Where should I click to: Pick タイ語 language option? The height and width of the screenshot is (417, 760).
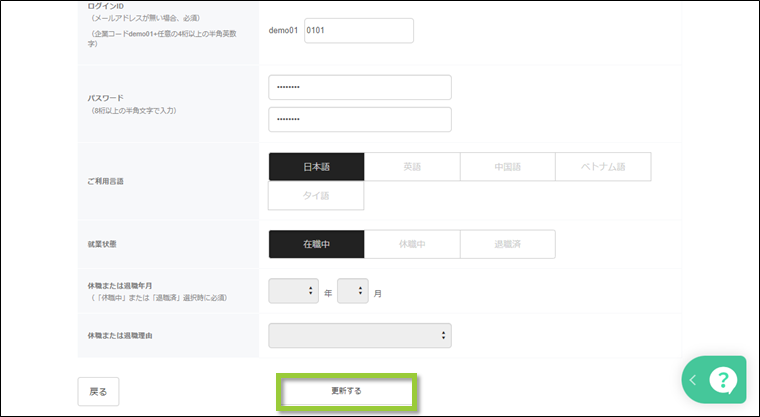click(316, 196)
